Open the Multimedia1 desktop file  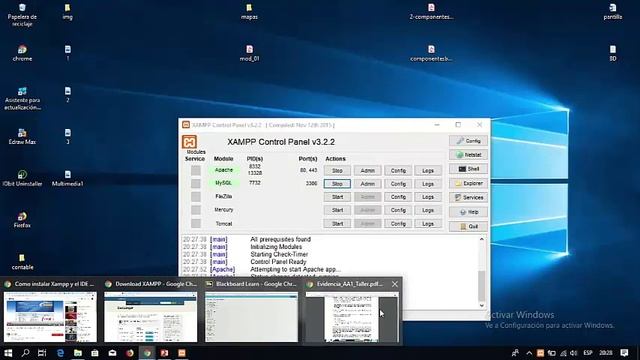coord(68,178)
